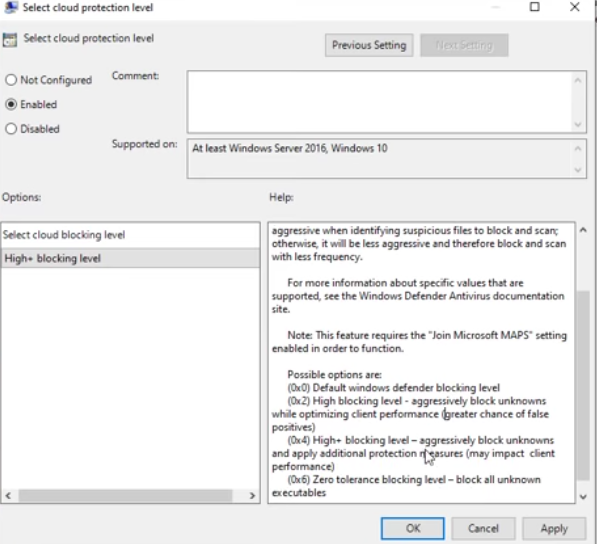Click the 'Options:' label
The width and height of the screenshot is (597, 544).
[x=21, y=198]
